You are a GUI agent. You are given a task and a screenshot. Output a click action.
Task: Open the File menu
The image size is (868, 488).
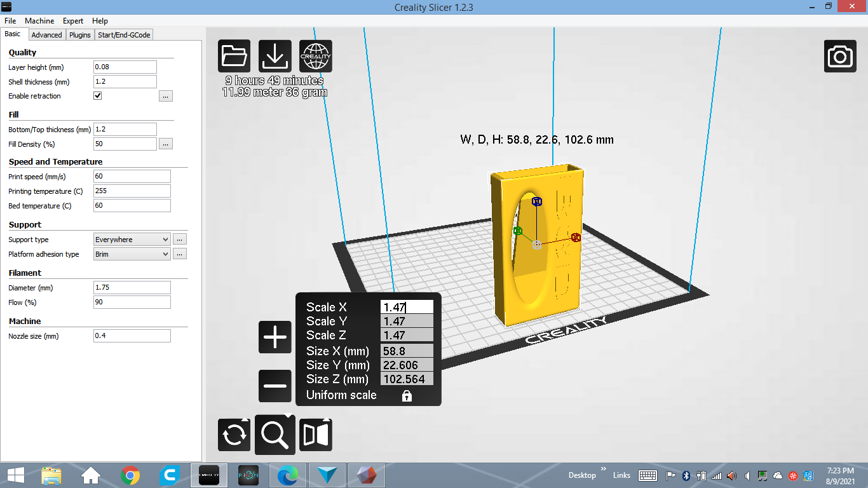click(x=10, y=21)
